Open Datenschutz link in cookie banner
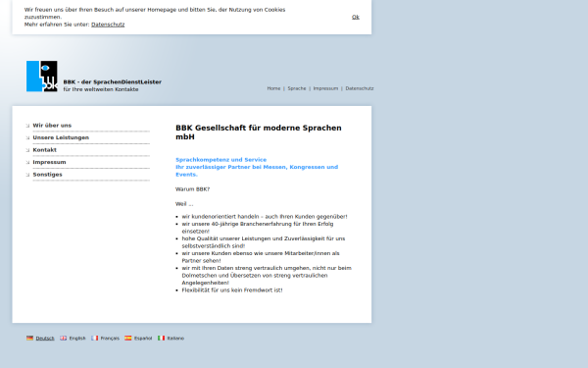Screen dimensions: 588x368 108,25
